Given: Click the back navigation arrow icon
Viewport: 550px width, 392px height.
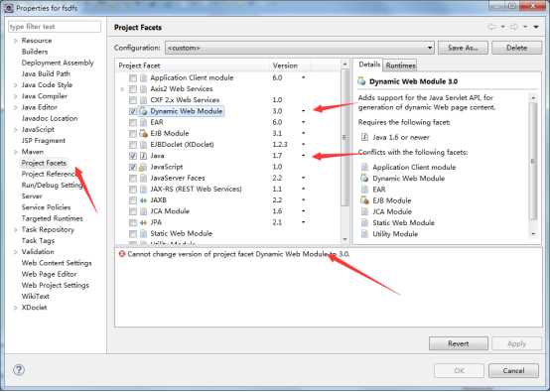Looking at the screenshot, I should click(x=492, y=27).
